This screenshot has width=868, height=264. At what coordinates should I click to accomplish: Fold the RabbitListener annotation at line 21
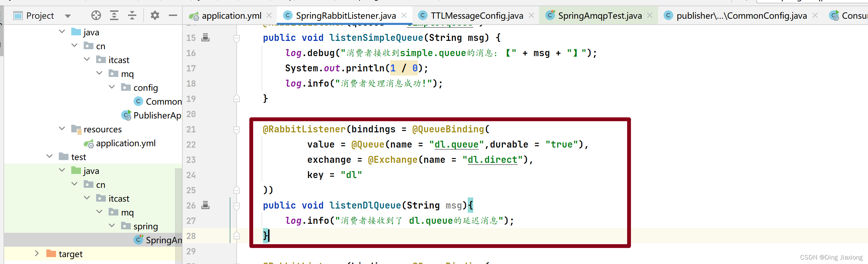(x=237, y=130)
